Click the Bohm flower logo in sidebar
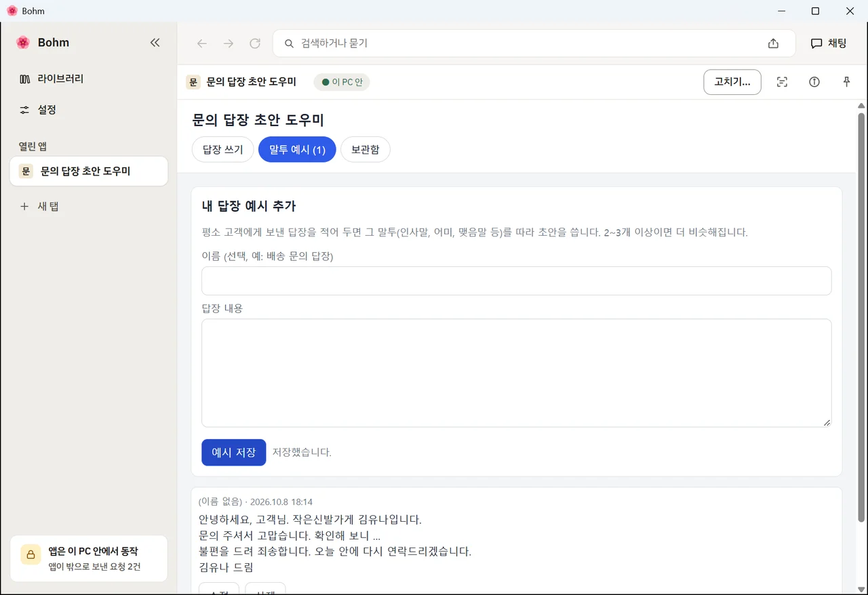The height and width of the screenshot is (595, 868). point(23,43)
